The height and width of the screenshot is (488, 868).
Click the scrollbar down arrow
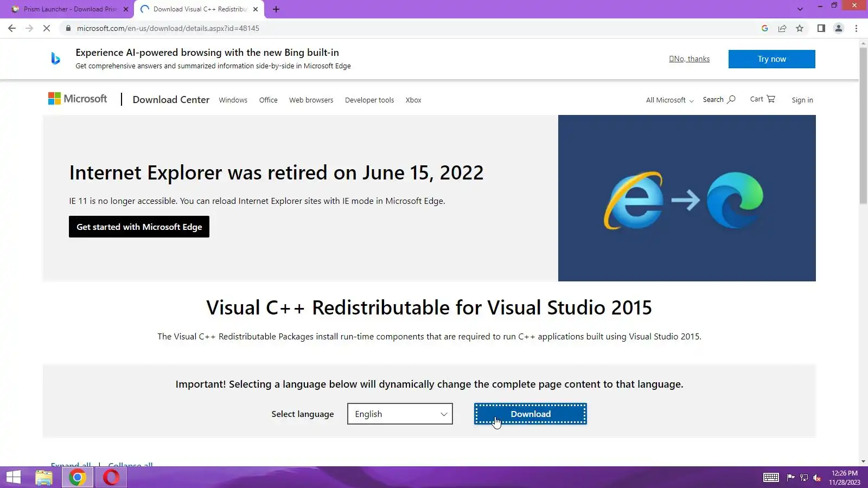[x=863, y=462]
